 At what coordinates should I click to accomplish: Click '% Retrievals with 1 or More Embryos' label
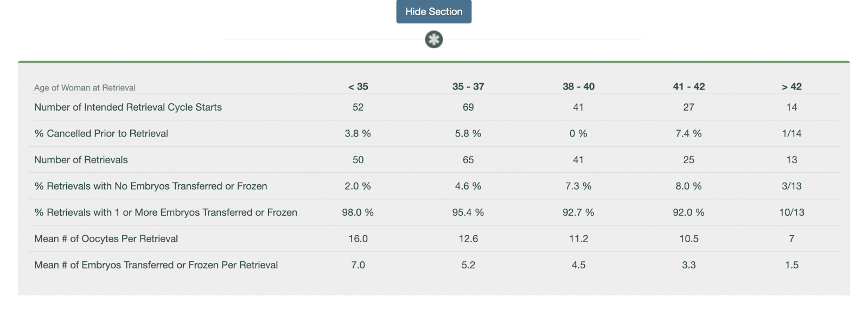tap(166, 212)
